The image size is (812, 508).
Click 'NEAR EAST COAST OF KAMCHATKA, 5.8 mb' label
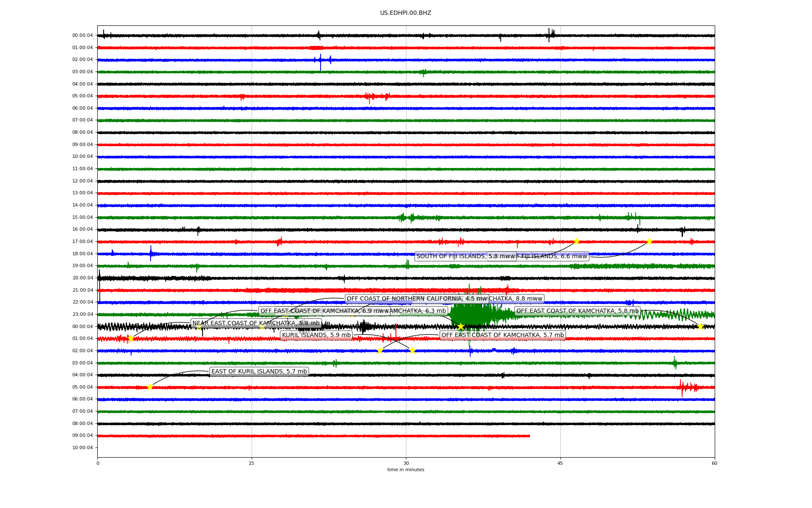pyautogui.click(x=256, y=323)
